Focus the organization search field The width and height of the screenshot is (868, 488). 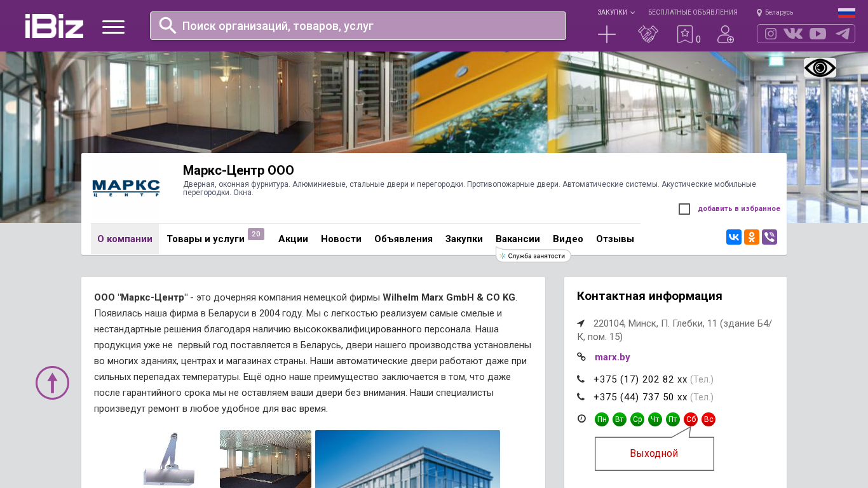pos(358,25)
